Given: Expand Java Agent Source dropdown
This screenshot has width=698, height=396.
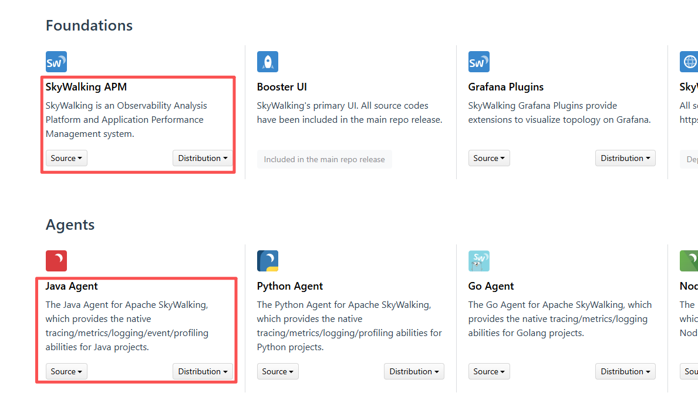Looking at the screenshot, I should tap(66, 371).
